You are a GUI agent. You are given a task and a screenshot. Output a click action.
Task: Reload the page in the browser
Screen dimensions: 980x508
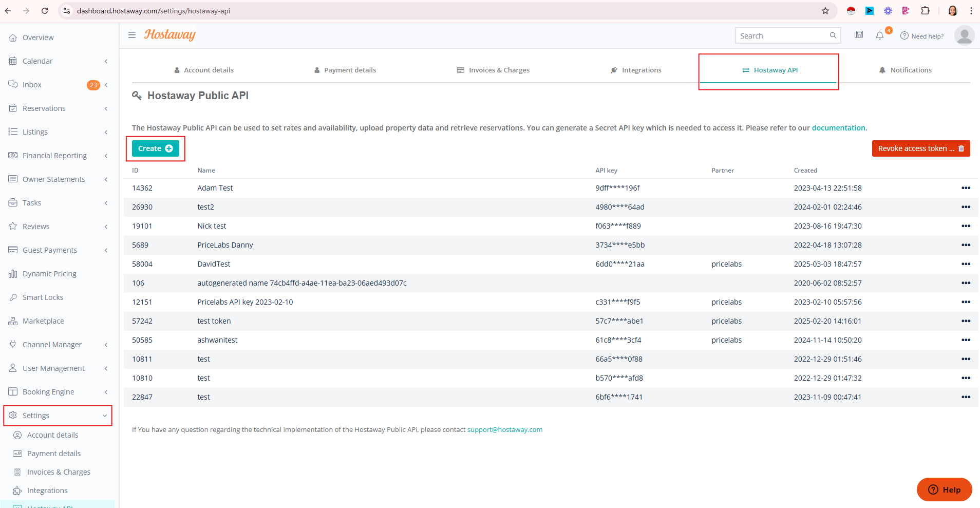tap(45, 11)
